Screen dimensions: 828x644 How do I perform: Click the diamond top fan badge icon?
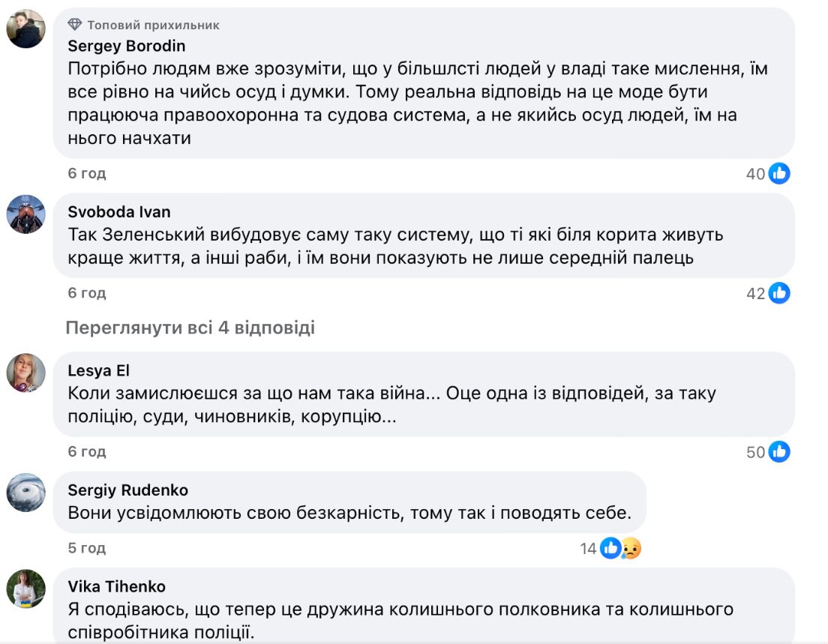75,25
